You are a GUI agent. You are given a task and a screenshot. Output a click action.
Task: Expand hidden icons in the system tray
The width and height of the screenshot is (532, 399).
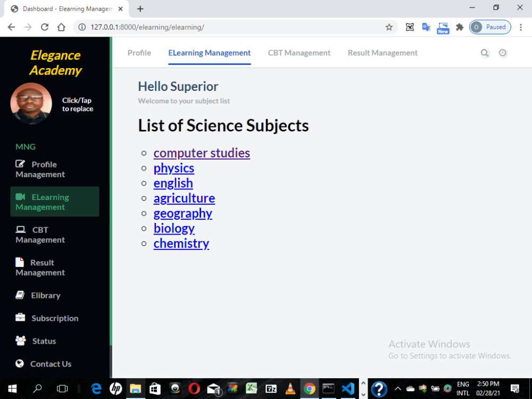coord(397,388)
